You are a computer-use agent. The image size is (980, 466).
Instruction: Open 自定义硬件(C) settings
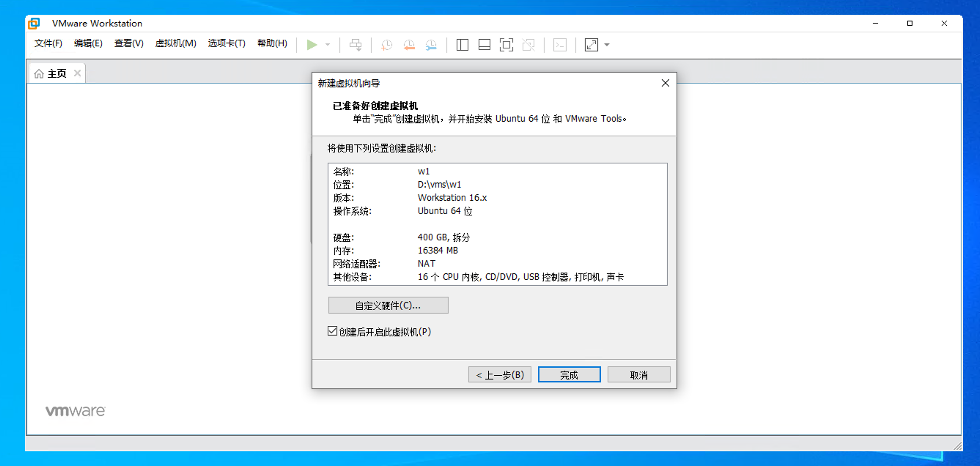(388, 305)
